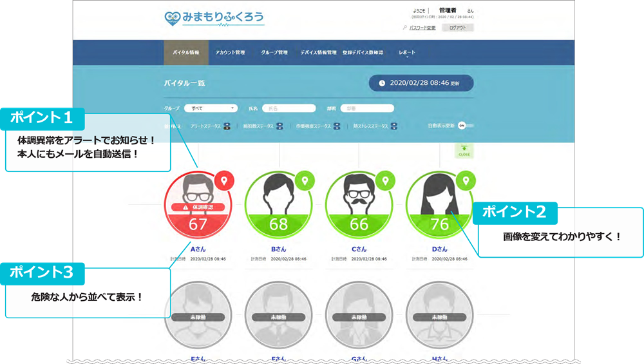Click the みまもりふくろう owl logo
Viewport: 644px width, 364px height.
214,18
